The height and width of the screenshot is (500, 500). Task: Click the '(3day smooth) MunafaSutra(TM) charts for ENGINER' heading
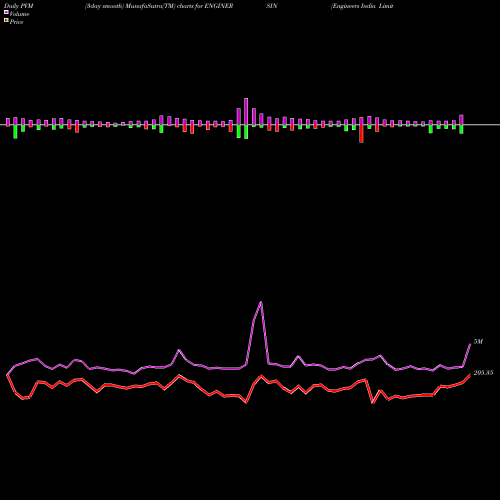159,6
